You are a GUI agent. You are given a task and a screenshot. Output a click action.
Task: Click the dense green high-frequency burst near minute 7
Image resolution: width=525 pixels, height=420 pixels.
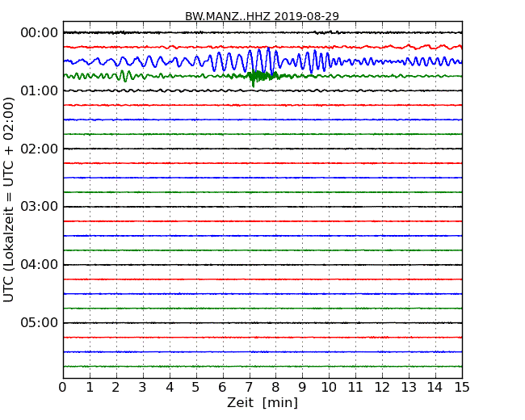(x=262, y=77)
